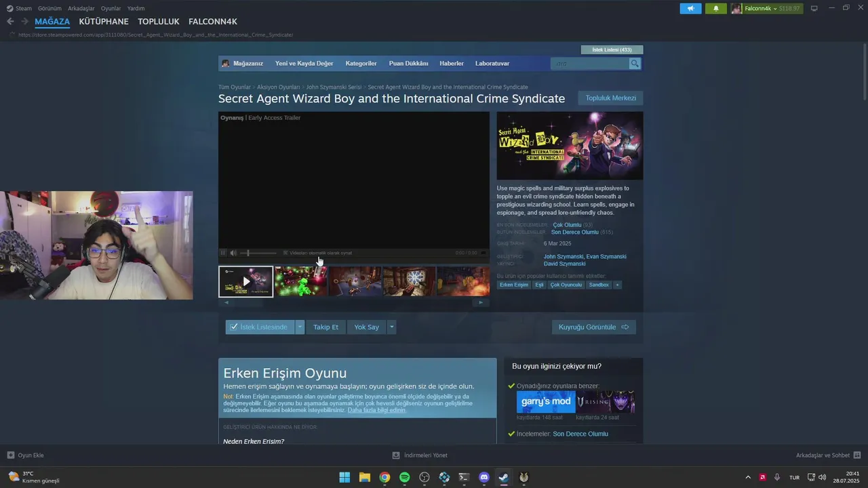Switch to Big Picture mode icon
Viewport: 868px width, 488px height.
click(x=814, y=8)
